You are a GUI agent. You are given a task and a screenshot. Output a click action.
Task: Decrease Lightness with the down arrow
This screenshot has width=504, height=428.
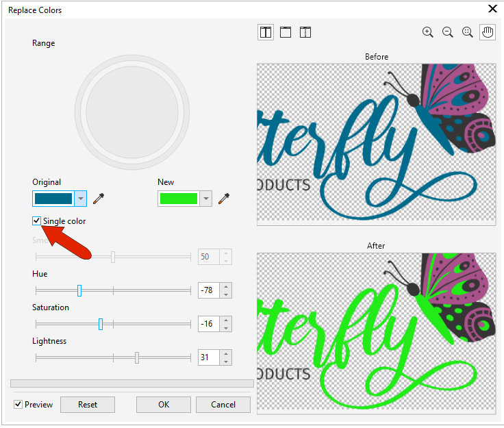tap(226, 361)
